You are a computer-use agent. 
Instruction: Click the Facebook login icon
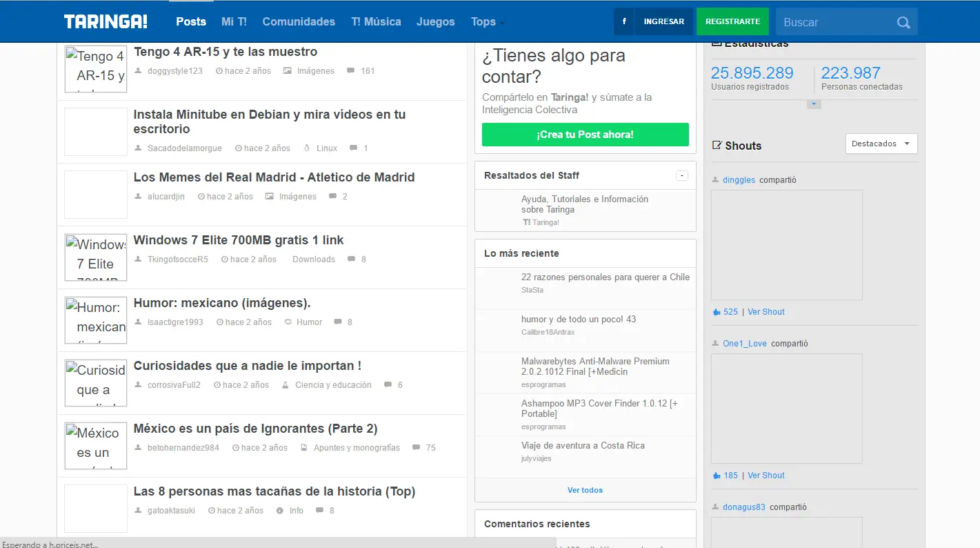click(x=624, y=21)
